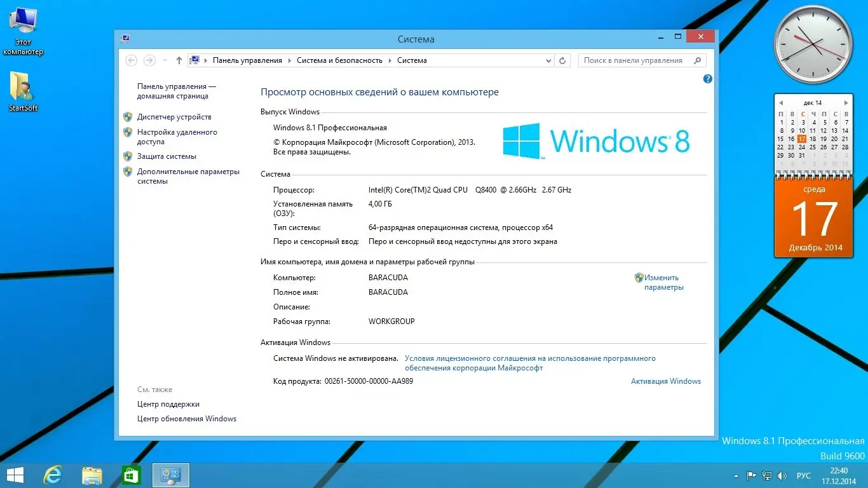868x488 pixels.
Task: Open the РУС input language switcher
Action: [804, 475]
